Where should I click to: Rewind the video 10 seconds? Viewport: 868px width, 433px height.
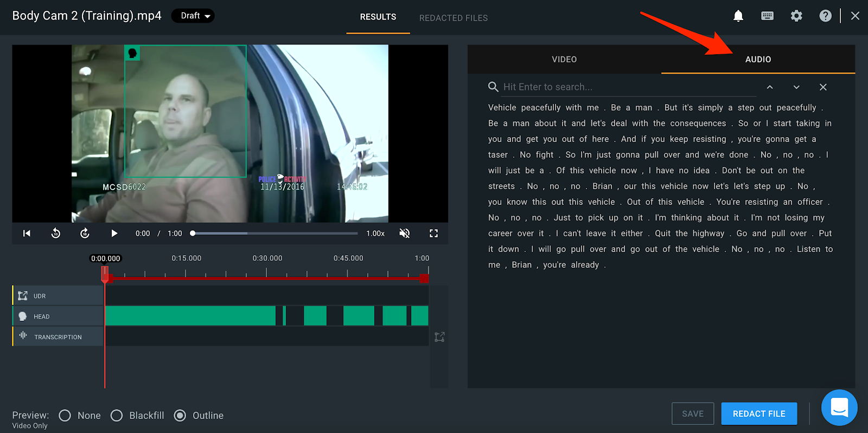click(x=56, y=233)
